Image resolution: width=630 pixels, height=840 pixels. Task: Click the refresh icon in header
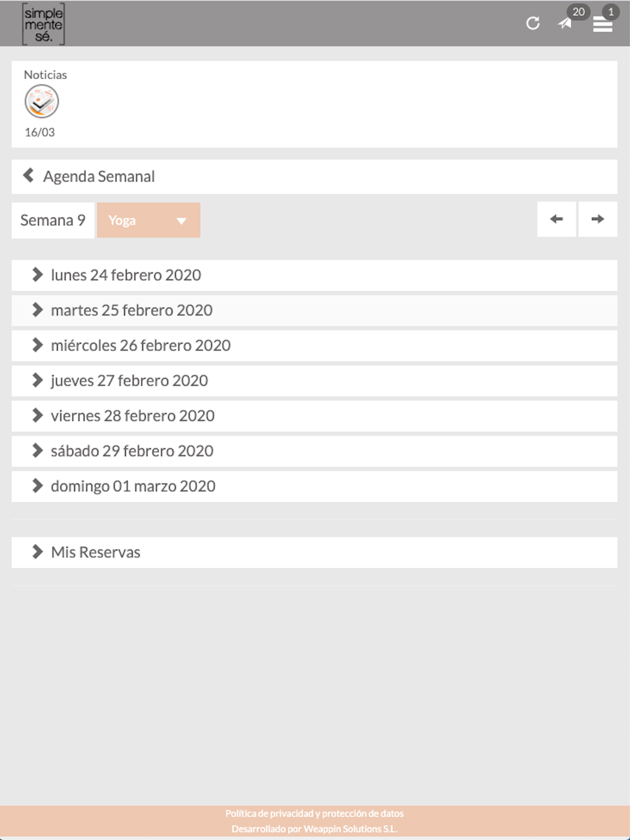point(533,23)
